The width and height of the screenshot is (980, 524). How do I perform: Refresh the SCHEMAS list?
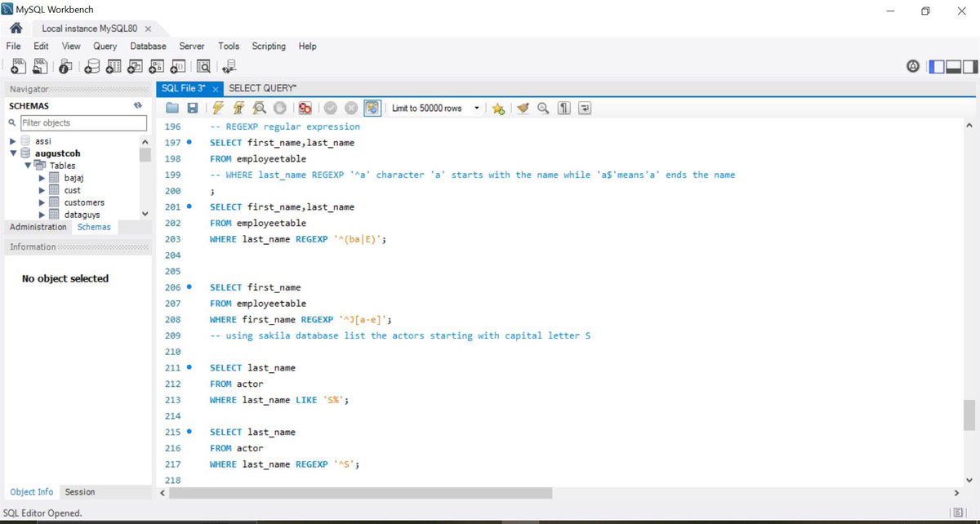[137, 105]
